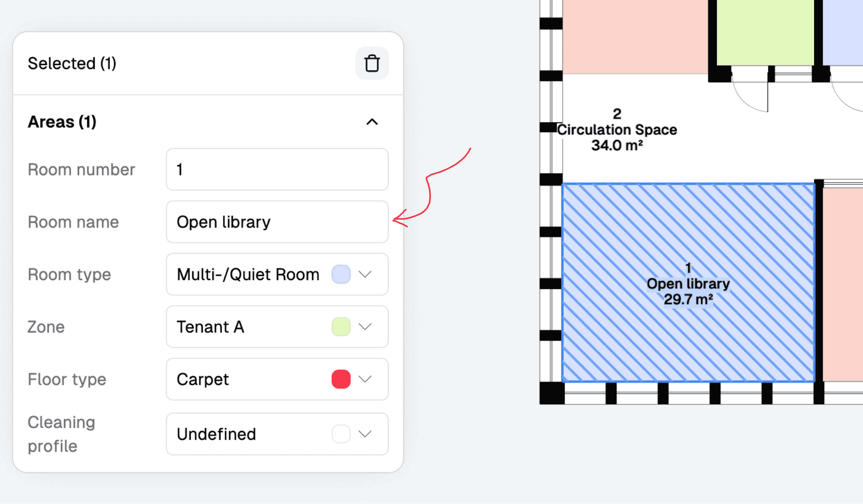
Task: Collapse the Areas section chevron
Action: pyautogui.click(x=372, y=122)
